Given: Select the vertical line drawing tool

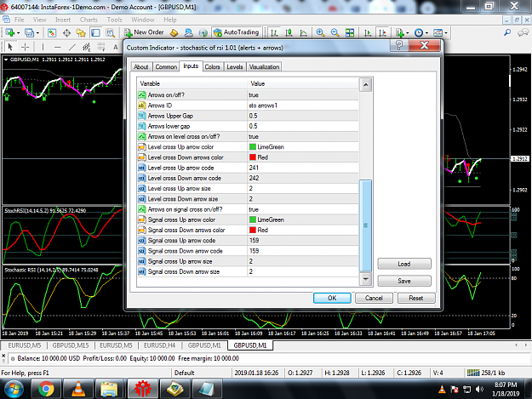Looking at the screenshot, I should tap(43, 47).
